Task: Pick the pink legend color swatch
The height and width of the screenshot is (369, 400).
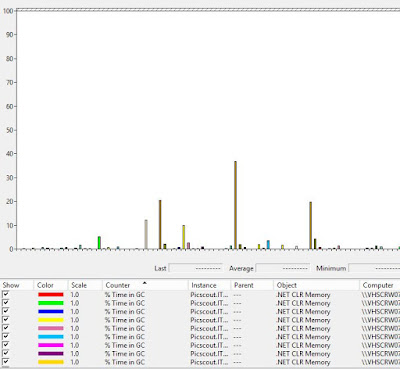Action: coord(51,328)
